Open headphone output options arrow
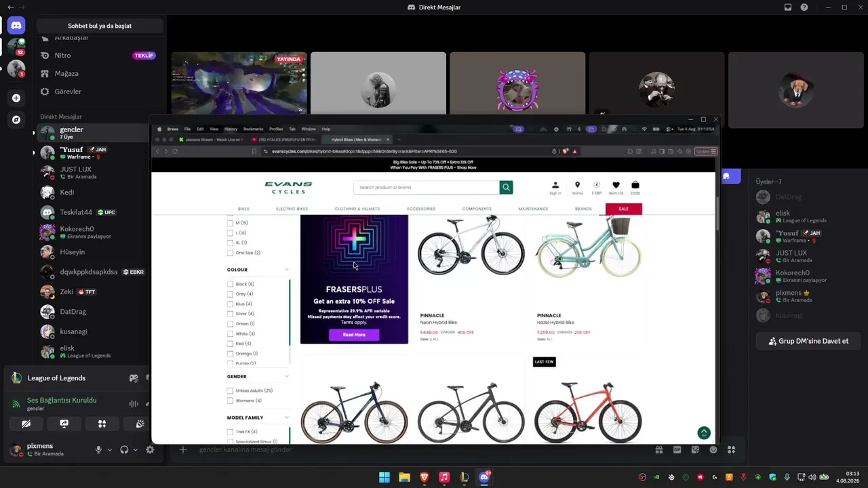 [136, 449]
